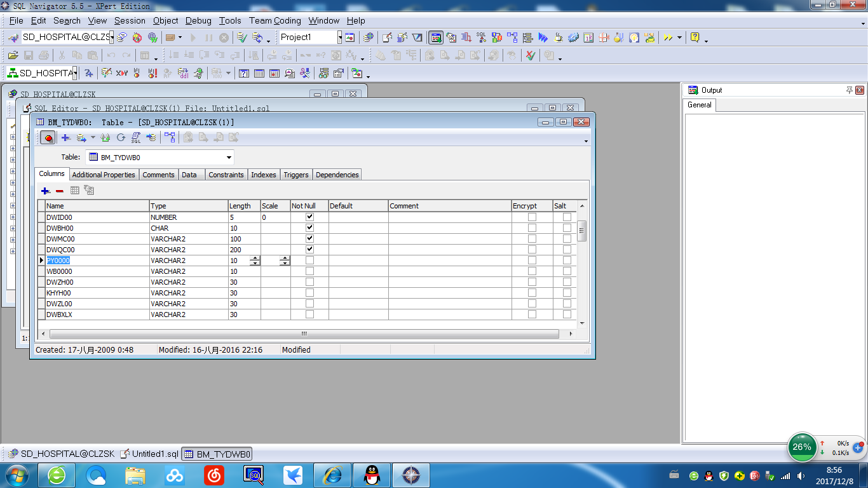Image resolution: width=868 pixels, height=488 pixels.
Task: Expand the SD_HOSPITAL@CLZSK session dropdown
Action: click(112, 37)
